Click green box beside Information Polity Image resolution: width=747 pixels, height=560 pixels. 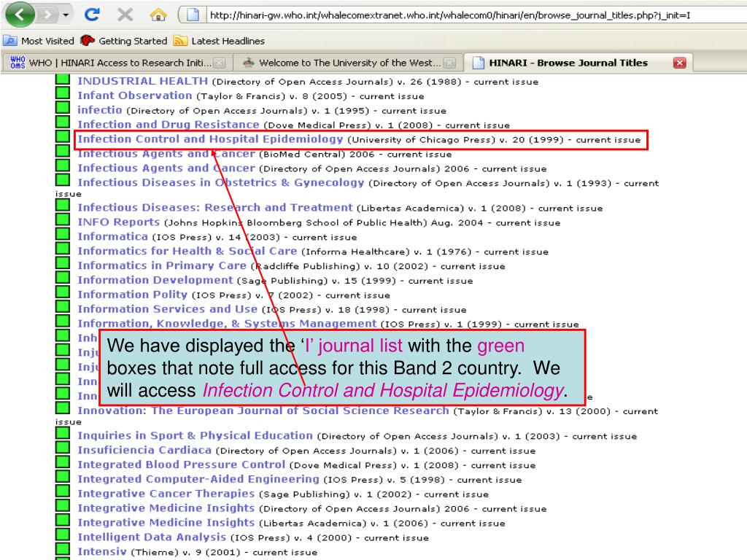63,292
